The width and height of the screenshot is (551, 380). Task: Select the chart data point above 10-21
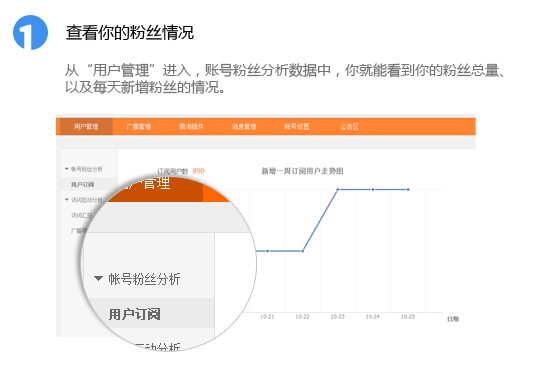267,251
